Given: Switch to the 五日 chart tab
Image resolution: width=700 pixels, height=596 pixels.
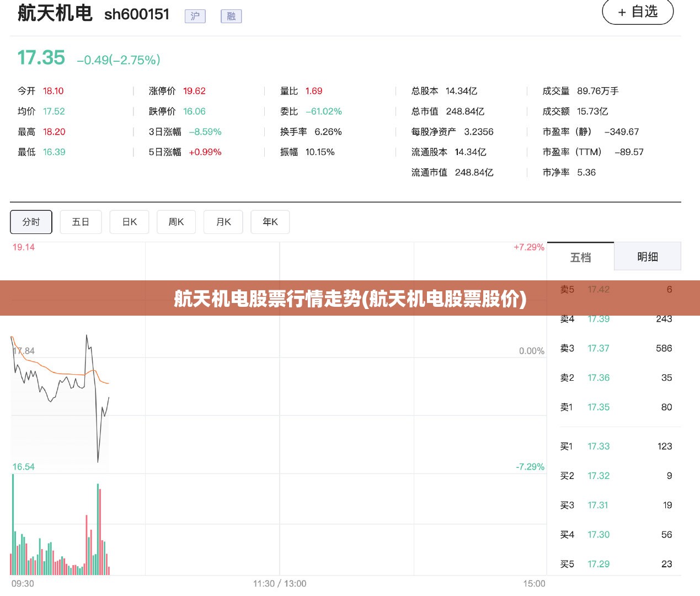Looking at the screenshot, I should [x=81, y=222].
